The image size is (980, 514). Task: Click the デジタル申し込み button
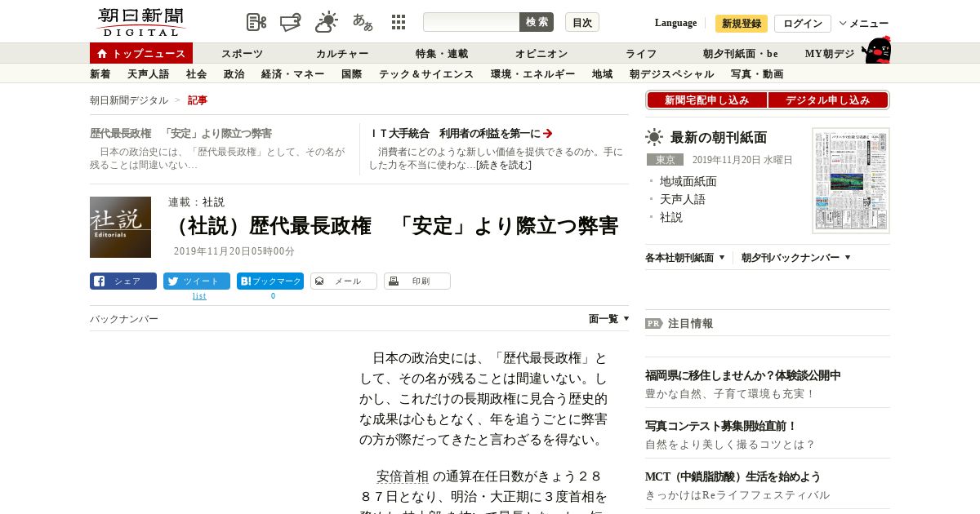pos(828,100)
